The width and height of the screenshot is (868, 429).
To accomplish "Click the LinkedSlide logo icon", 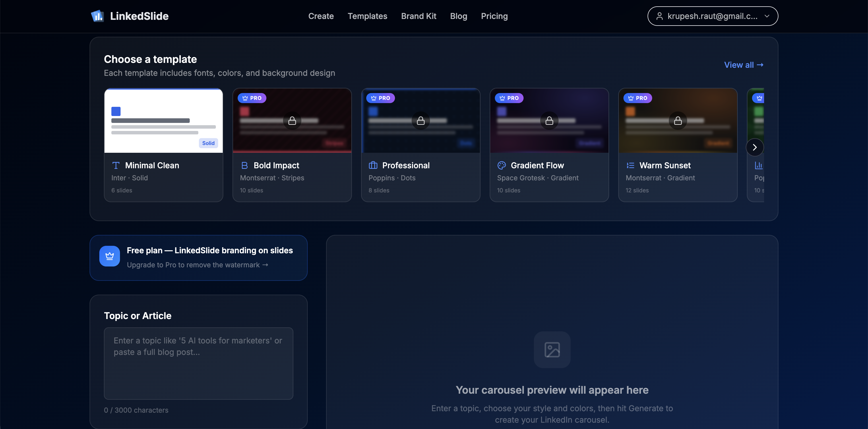I will point(97,16).
